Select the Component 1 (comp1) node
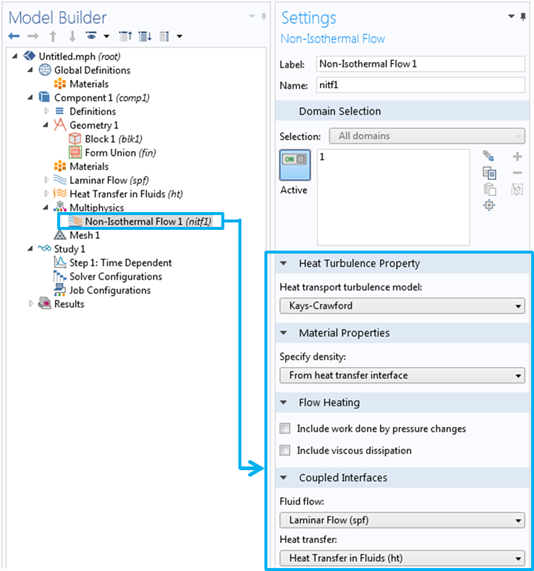The width and height of the screenshot is (534, 571). (x=102, y=98)
